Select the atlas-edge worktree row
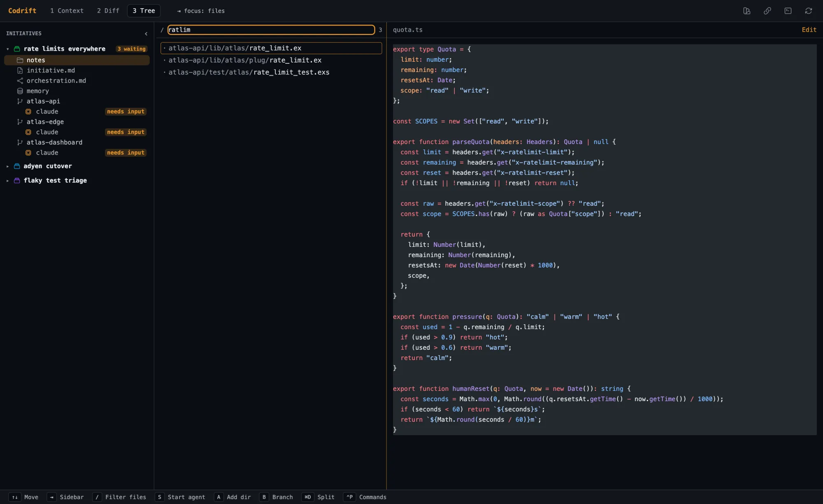 pyautogui.click(x=77, y=122)
